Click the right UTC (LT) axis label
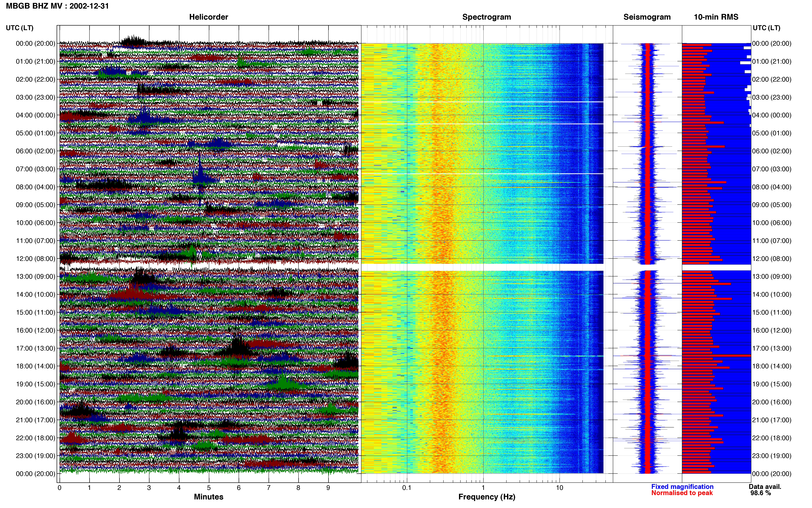This screenshot has width=812, height=508. 766,28
